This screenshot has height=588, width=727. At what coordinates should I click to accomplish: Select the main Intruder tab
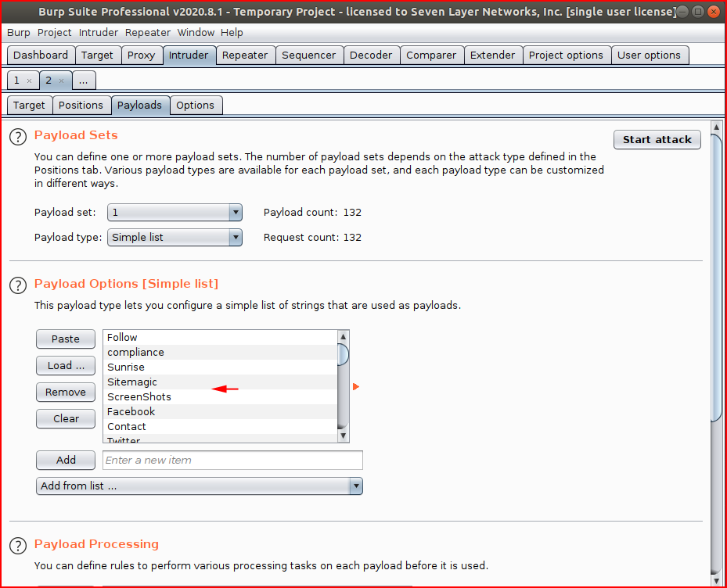pyautogui.click(x=189, y=56)
